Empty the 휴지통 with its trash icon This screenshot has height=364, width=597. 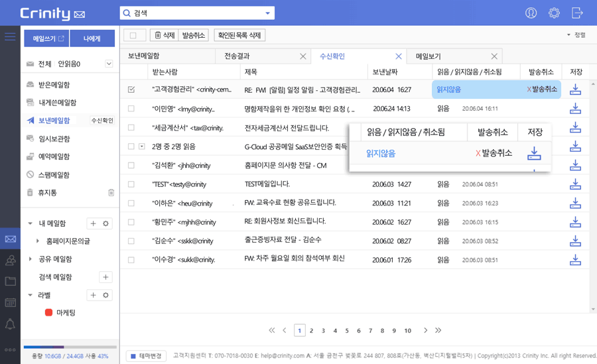111,193
